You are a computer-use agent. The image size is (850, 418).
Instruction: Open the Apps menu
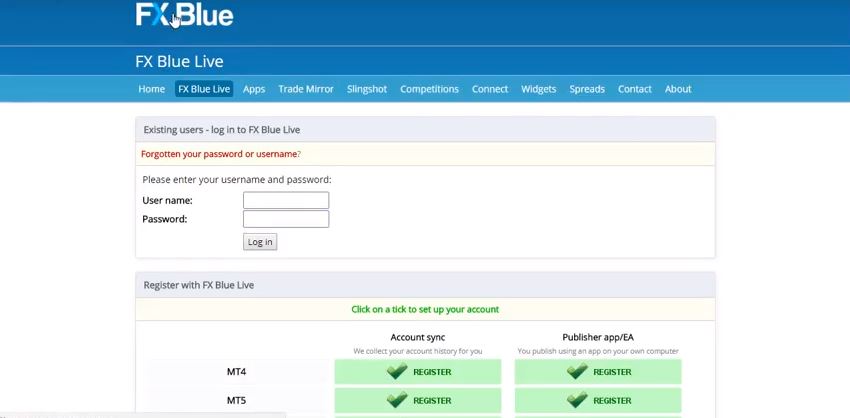[254, 89]
